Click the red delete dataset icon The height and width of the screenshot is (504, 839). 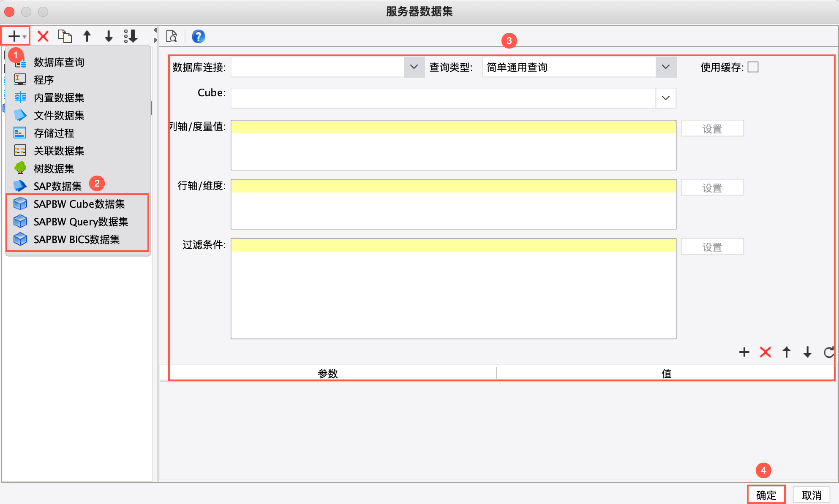[43, 36]
